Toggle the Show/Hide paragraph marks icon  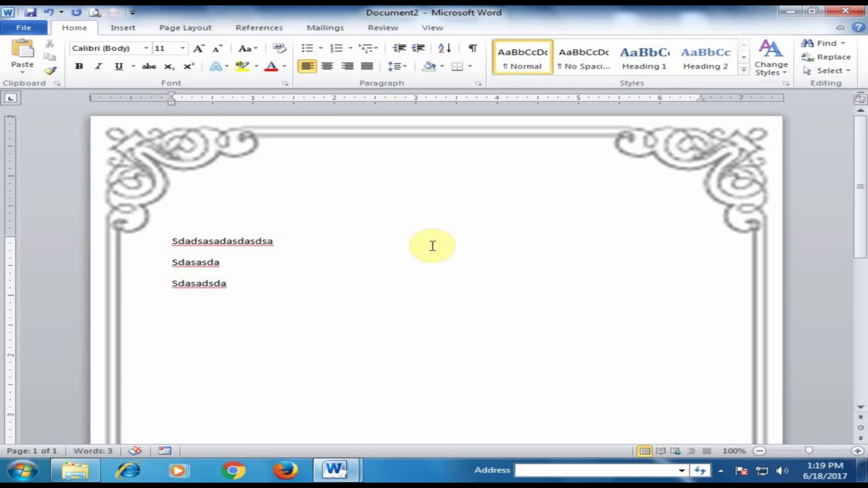click(x=473, y=48)
